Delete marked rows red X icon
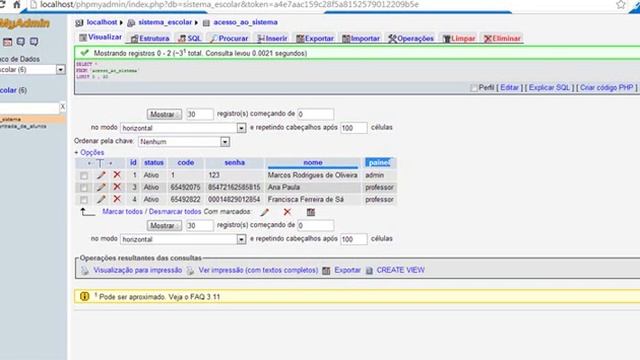640x360 pixels. tap(287, 211)
